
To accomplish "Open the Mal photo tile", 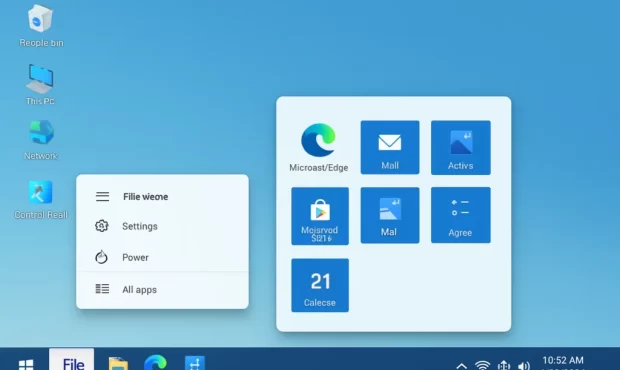I will pyautogui.click(x=390, y=215).
